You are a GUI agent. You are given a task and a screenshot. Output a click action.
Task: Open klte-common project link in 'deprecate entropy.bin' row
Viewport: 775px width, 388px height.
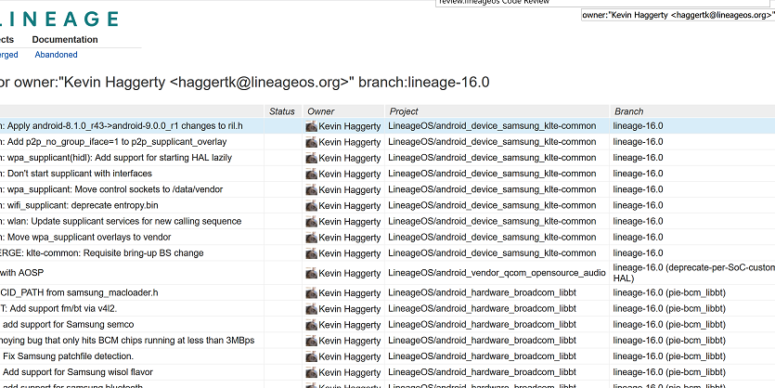click(492, 205)
